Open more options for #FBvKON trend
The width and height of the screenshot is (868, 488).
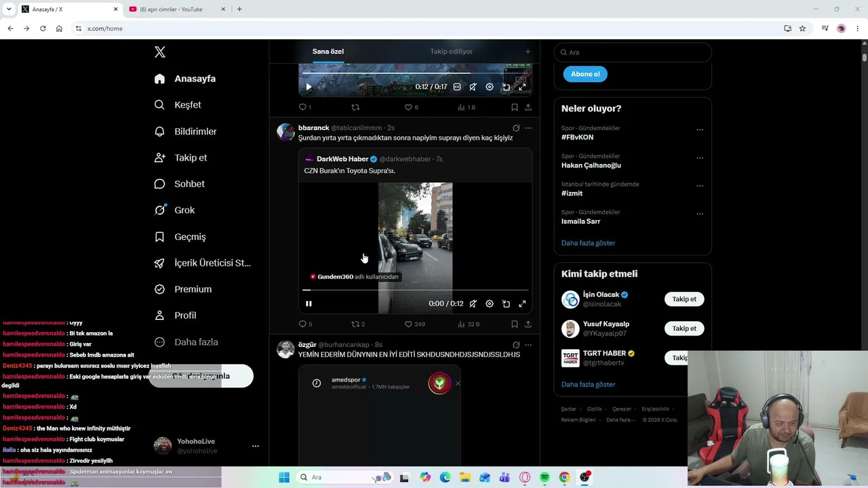tap(700, 129)
